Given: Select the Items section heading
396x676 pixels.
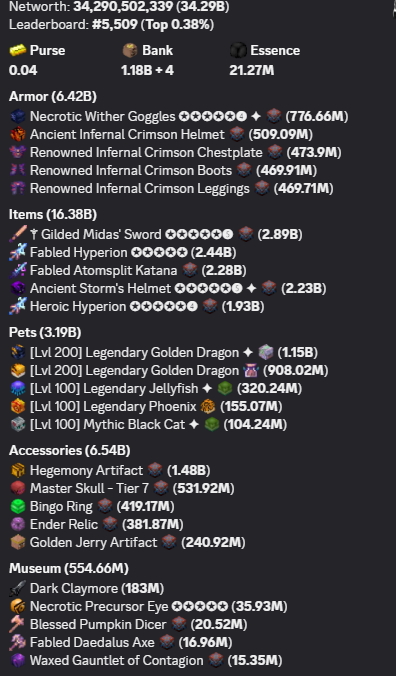Looking at the screenshot, I should (x=53, y=214).
